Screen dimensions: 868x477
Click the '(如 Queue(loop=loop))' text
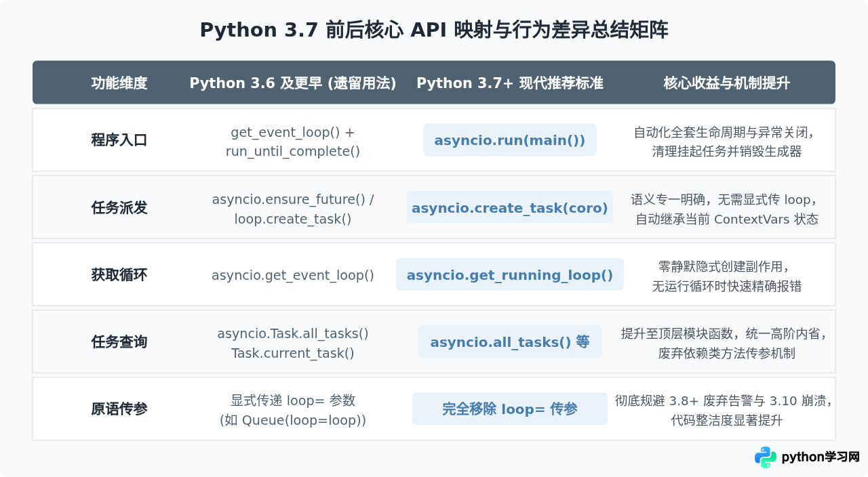[x=293, y=420]
